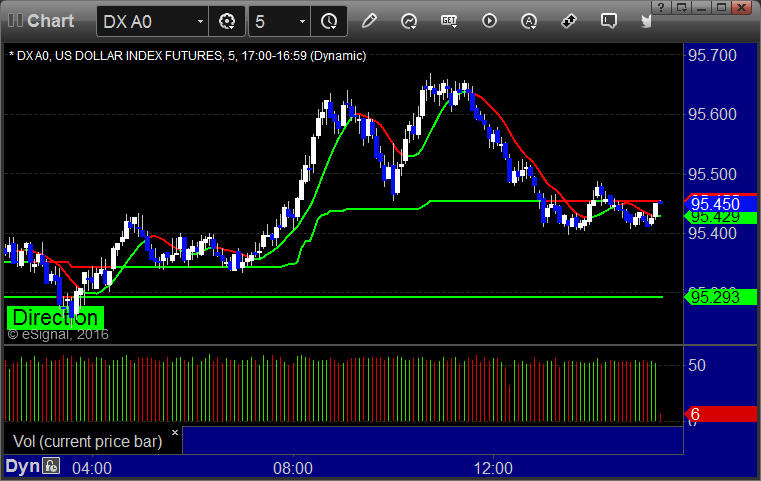This screenshot has width=761, height=481.
Task: Minimize the chart window
Action: 701,7
